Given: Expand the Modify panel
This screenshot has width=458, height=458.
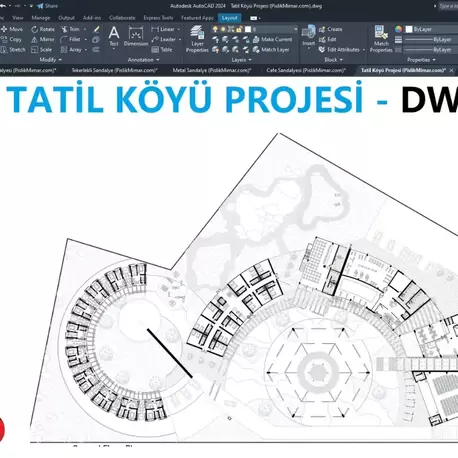Looking at the screenshot, I should pyautogui.click(x=51, y=60).
